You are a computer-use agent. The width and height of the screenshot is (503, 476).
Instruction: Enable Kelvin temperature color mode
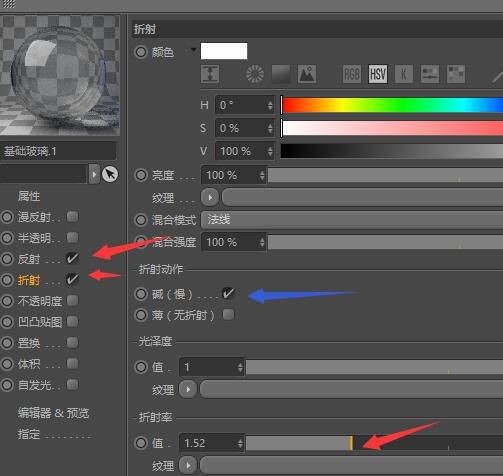[404, 74]
